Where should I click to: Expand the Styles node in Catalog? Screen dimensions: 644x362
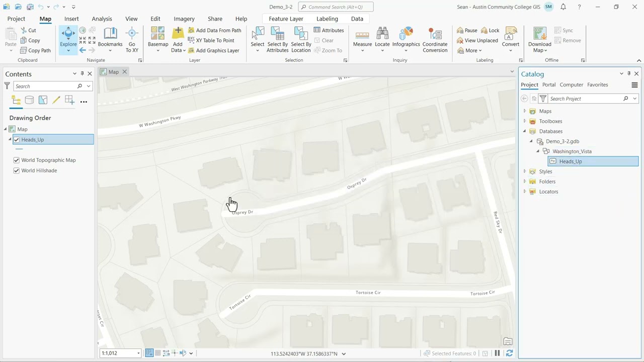click(525, 171)
